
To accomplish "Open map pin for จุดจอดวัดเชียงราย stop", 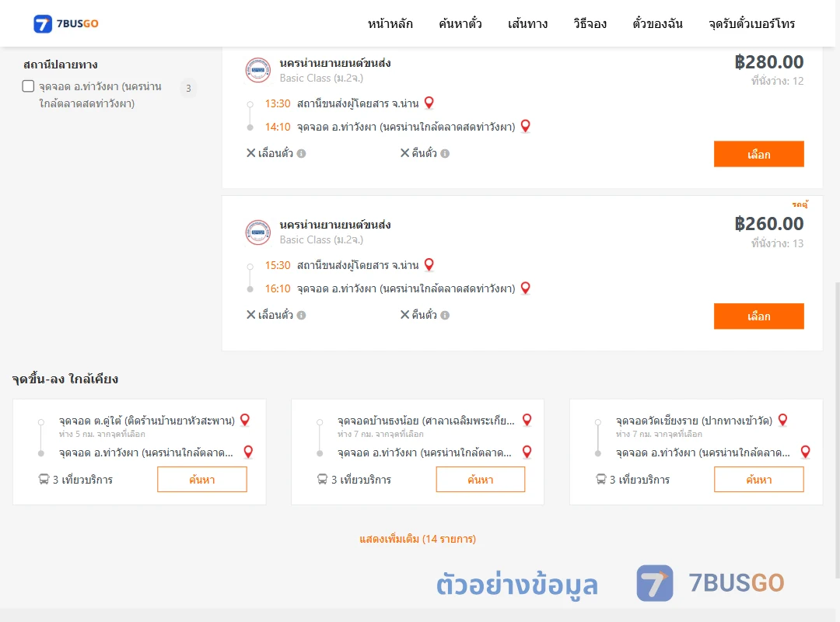I will 782,420.
